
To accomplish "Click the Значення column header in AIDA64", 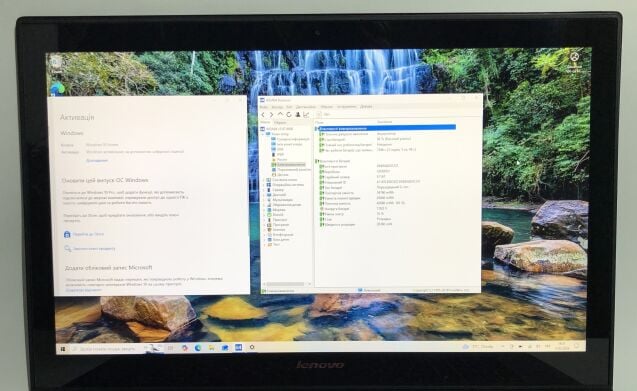I will click(384, 122).
